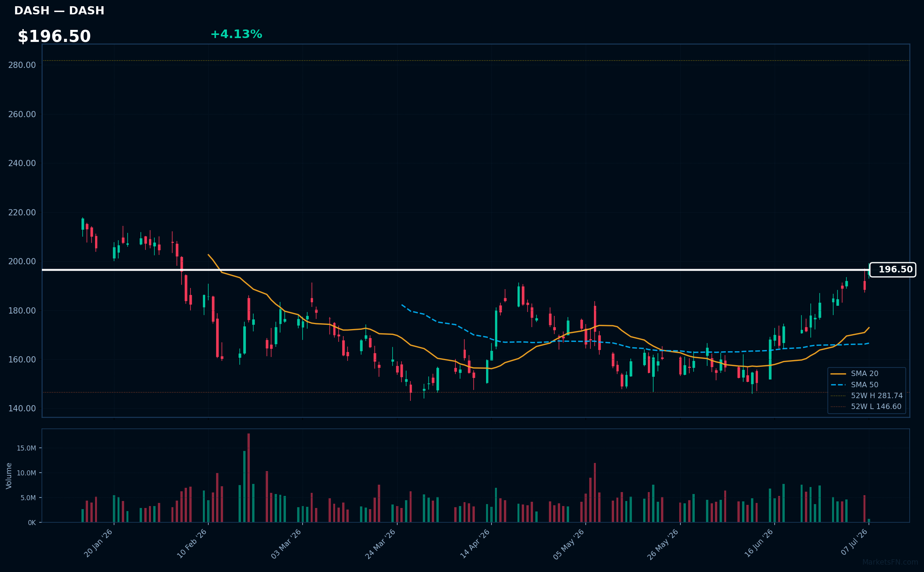Click the 200.00 price axis label
The height and width of the screenshot is (572, 924).
tap(22, 262)
